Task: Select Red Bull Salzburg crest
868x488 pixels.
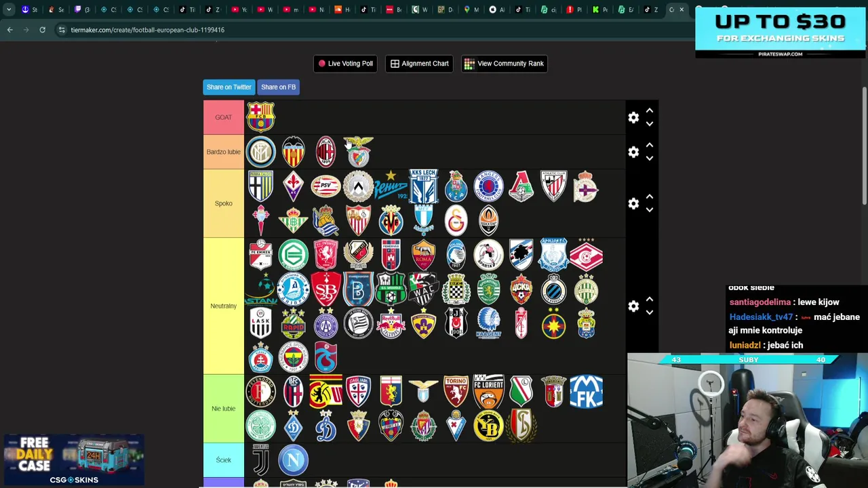Action: [391, 323]
